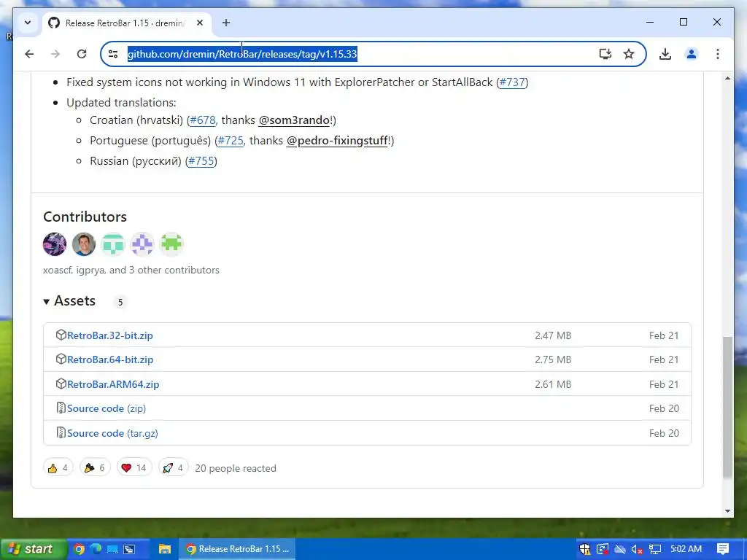Image resolution: width=747 pixels, height=560 pixels.
Task: Click the "2.75 MB" file size
Action: coord(553,360)
